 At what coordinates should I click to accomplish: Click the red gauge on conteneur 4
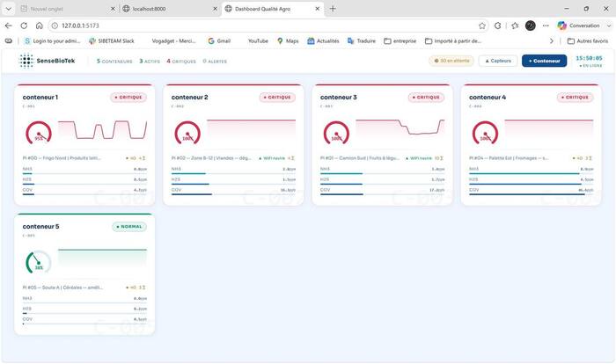(x=485, y=133)
